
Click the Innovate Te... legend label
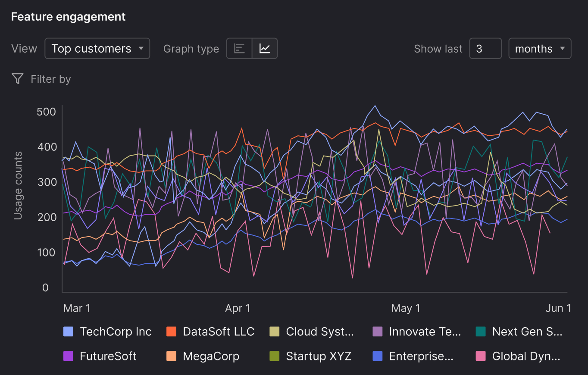(425, 331)
